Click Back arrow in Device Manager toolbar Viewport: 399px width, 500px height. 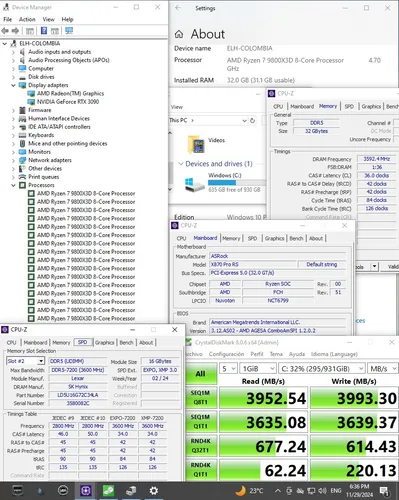[5, 31]
